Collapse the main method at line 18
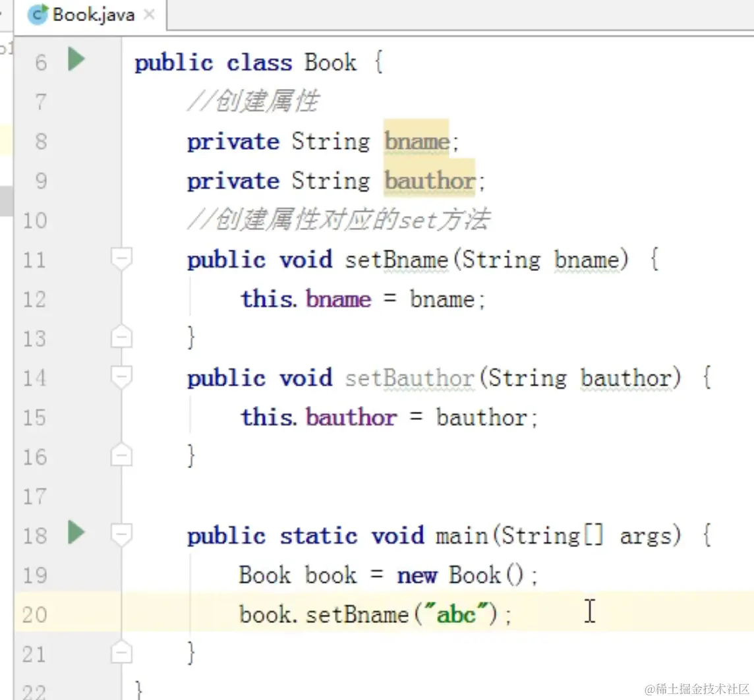Image resolution: width=754 pixels, height=700 pixels. (x=121, y=535)
